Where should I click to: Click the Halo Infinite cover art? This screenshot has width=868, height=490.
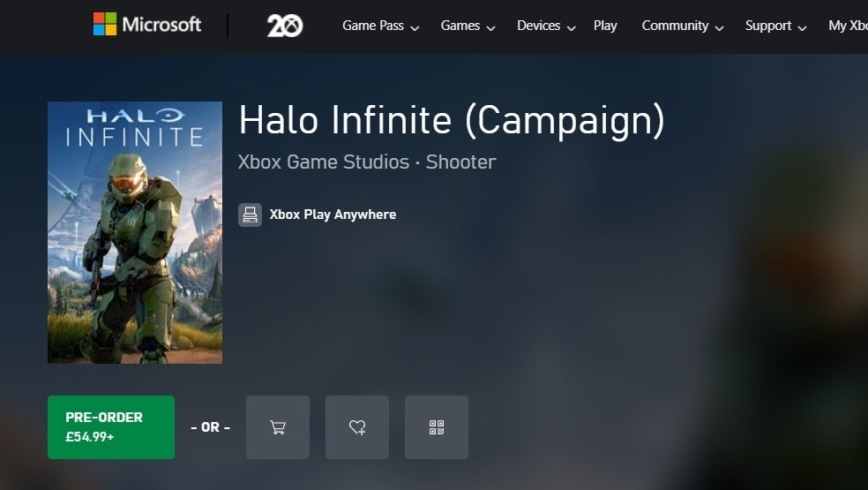click(135, 232)
